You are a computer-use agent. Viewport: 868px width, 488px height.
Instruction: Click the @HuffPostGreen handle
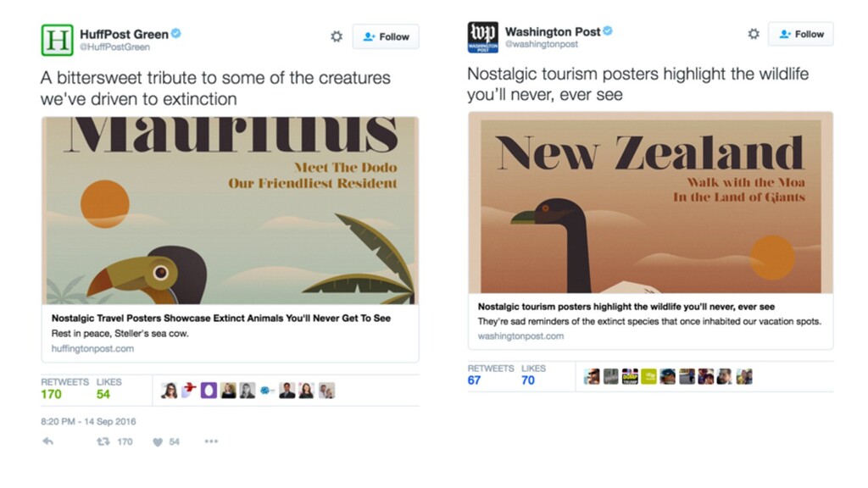pyautogui.click(x=114, y=47)
